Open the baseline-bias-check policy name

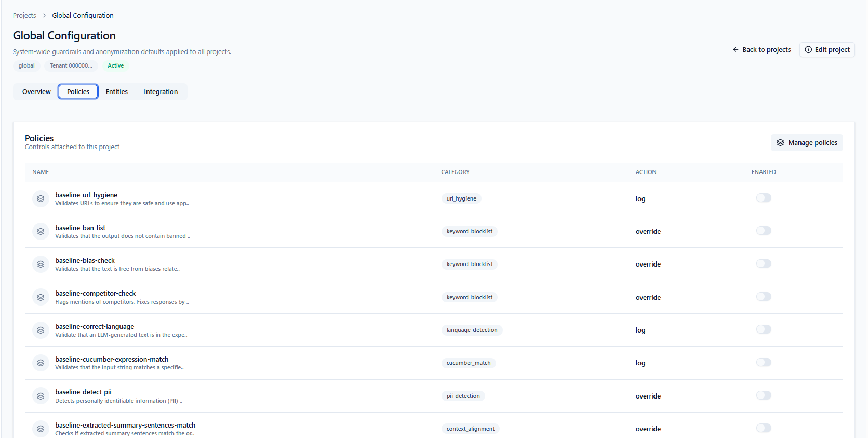(x=85, y=261)
